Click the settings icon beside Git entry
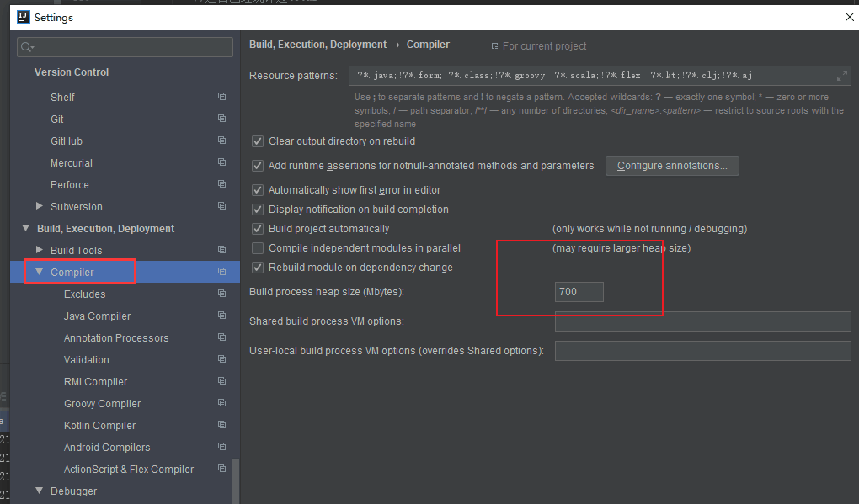 pyautogui.click(x=221, y=119)
